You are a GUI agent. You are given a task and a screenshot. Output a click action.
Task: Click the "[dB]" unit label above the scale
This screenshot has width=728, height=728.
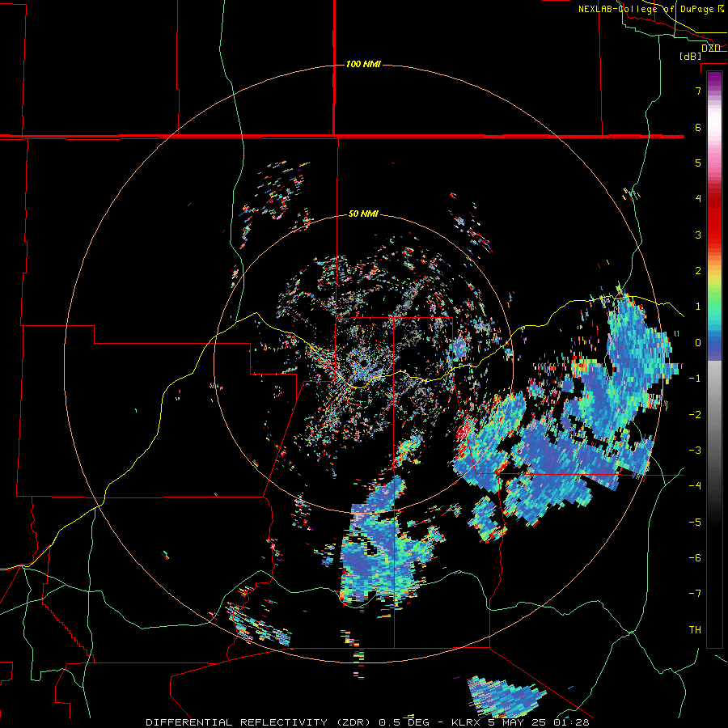click(691, 56)
